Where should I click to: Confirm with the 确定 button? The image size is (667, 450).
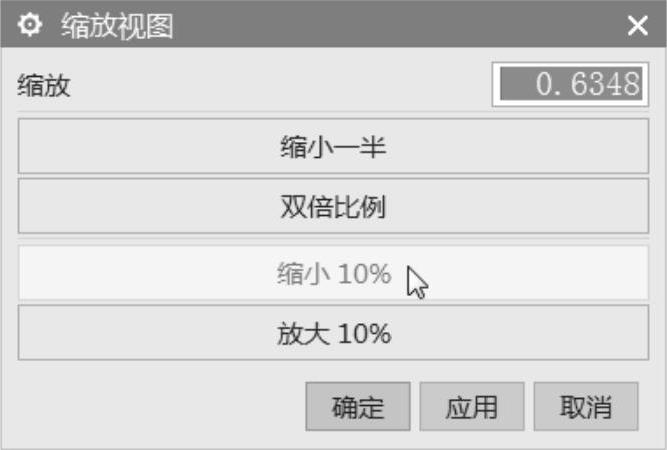click(358, 406)
